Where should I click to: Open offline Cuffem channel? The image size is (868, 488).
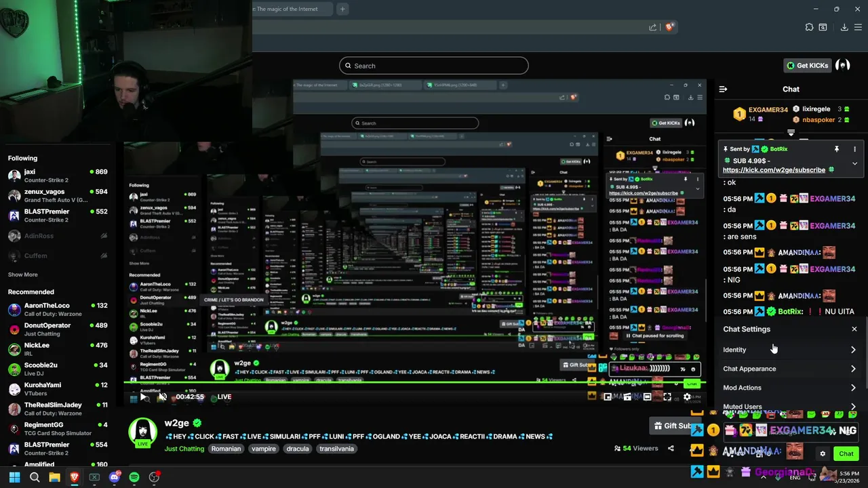click(x=58, y=256)
